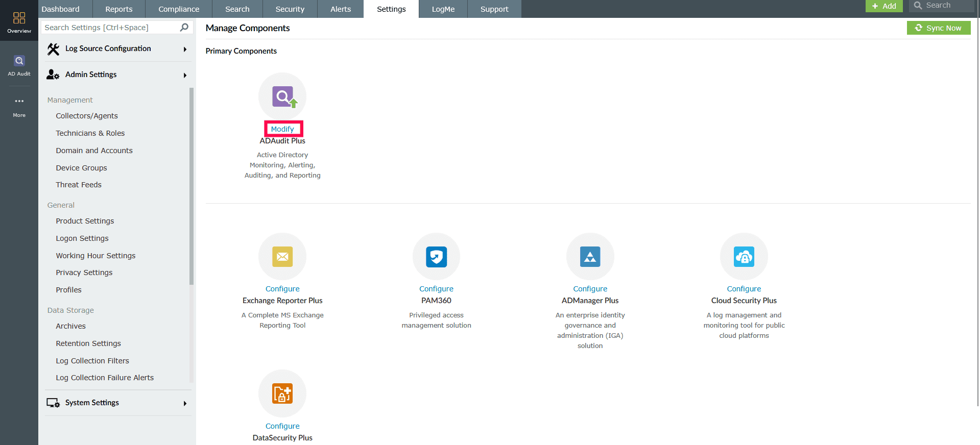The width and height of the screenshot is (980, 445).
Task: Open the Support tab
Action: pyautogui.click(x=494, y=9)
